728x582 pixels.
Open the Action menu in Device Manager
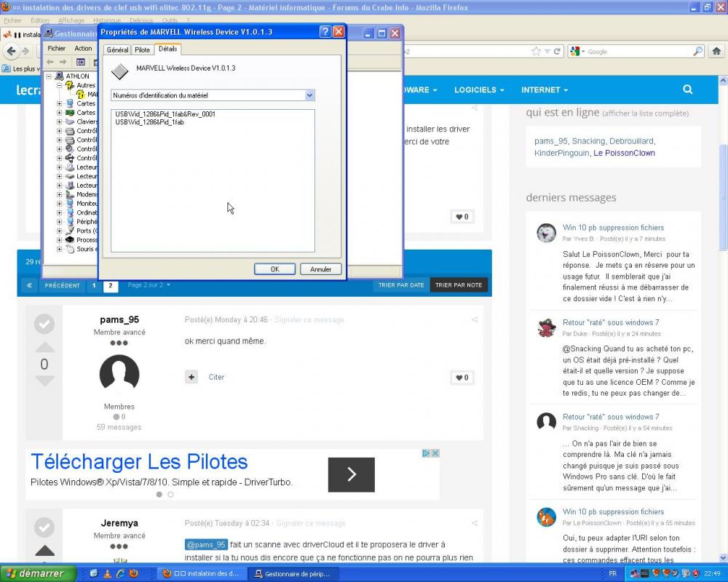(83, 48)
